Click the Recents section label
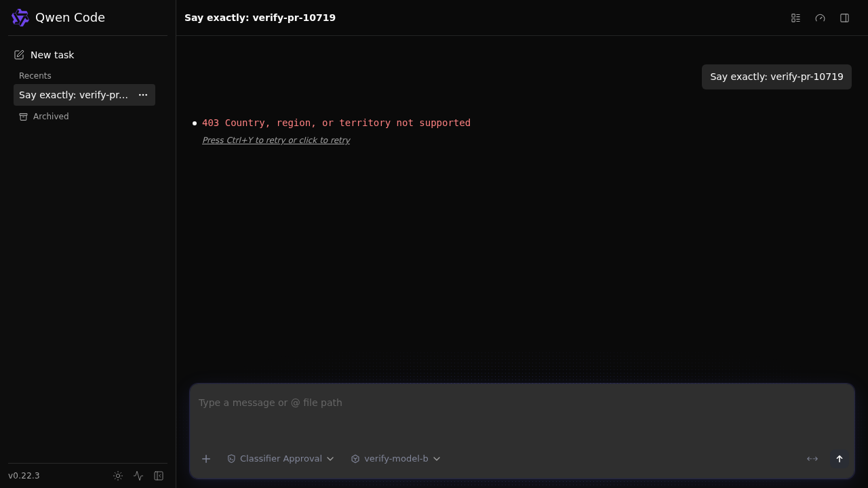 click(x=35, y=76)
